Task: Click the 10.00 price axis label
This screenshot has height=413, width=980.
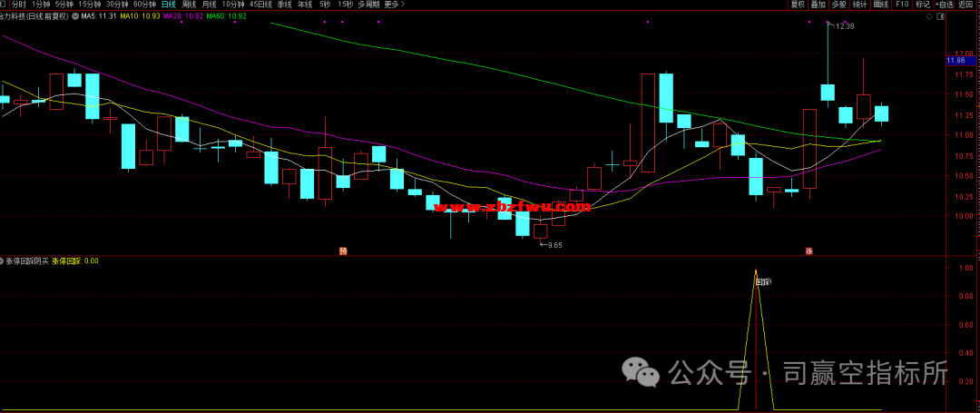Action: tap(963, 215)
